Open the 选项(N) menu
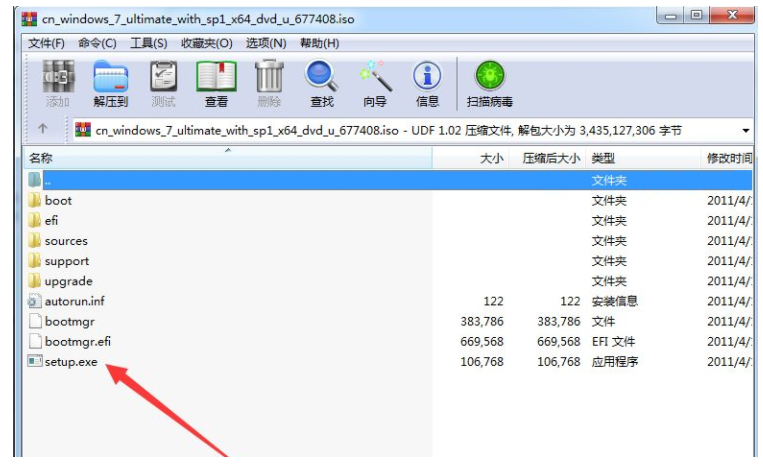The image size is (763, 467). coord(266,43)
